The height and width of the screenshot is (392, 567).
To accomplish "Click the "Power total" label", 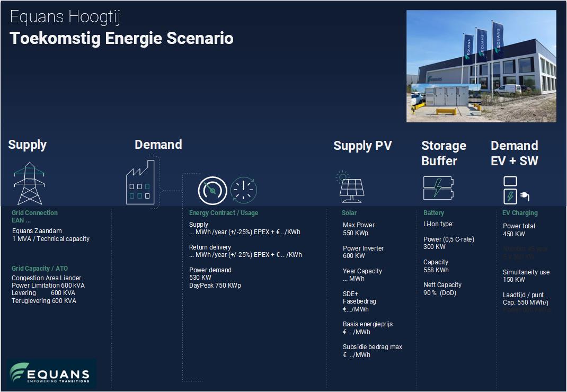I will click(519, 226).
